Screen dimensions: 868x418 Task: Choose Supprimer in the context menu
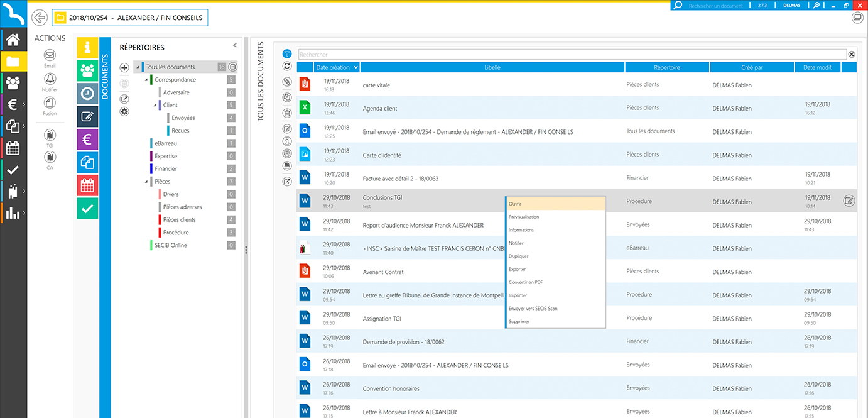tap(556, 322)
